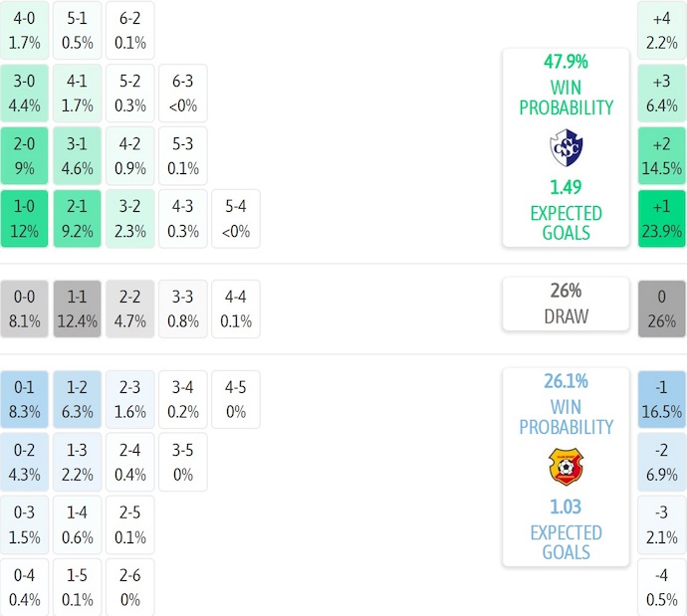Pick the 3-0 score probability tile
The image size is (687, 616).
tap(25, 93)
